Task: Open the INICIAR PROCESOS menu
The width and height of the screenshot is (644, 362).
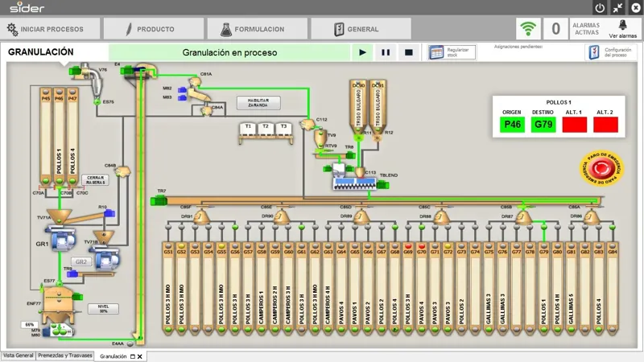Action: point(50,29)
